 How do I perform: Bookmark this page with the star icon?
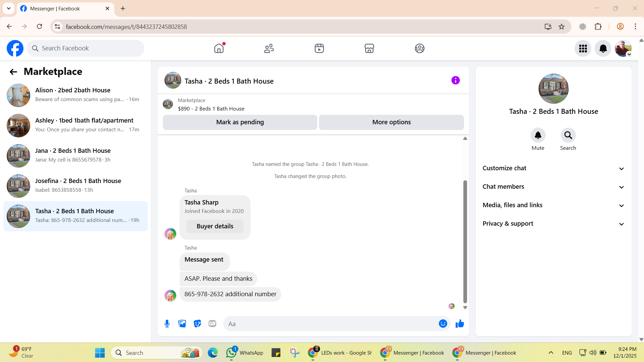tap(562, 27)
